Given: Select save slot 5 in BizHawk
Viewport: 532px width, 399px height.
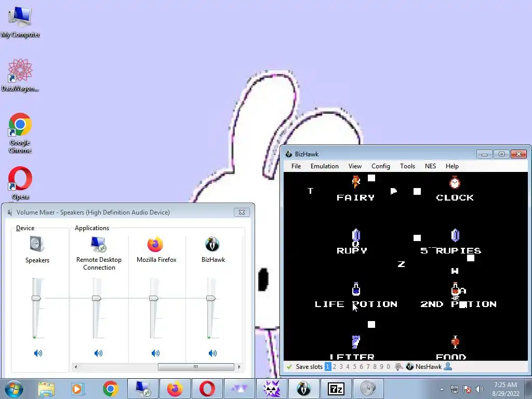Looking at the screenshot, I should point(354,367).
